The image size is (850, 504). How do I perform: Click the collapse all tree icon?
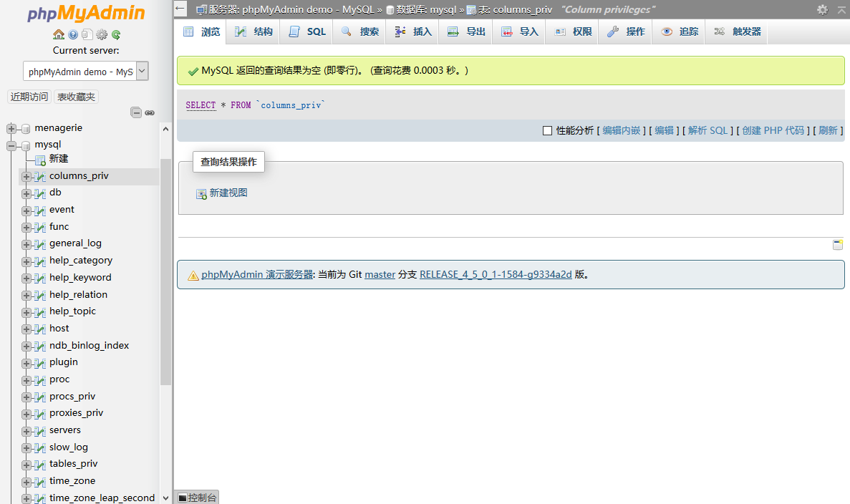(x=135, y=112)
